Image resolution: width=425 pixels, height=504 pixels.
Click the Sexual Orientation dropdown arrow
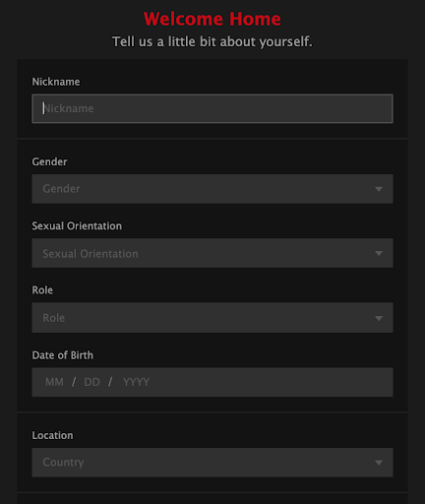[x=379, y=253]
